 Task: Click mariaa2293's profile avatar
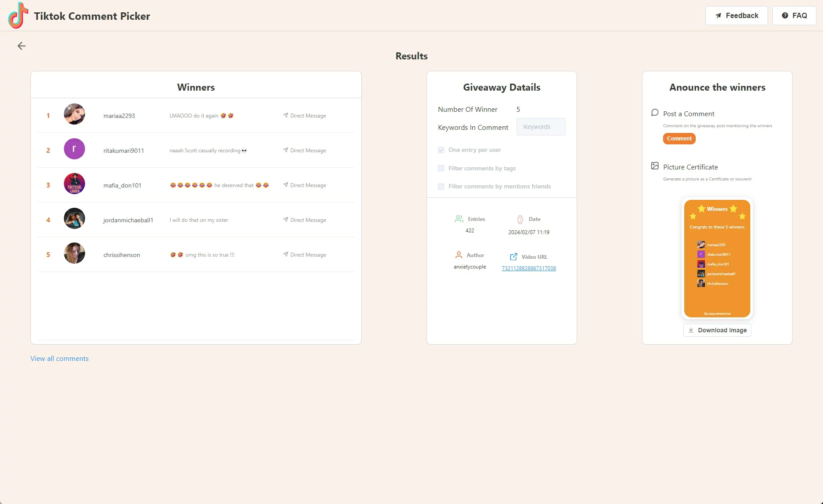click(x=74, y=114)
